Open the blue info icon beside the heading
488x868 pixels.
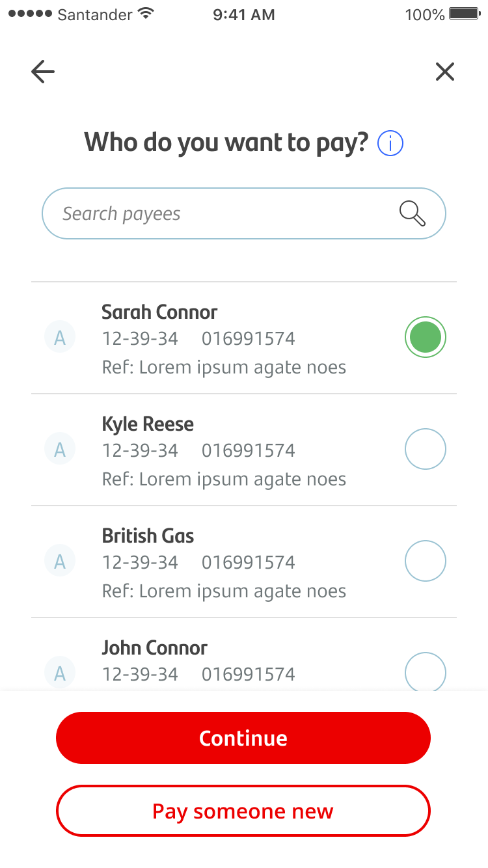click(x=390, y=143)
